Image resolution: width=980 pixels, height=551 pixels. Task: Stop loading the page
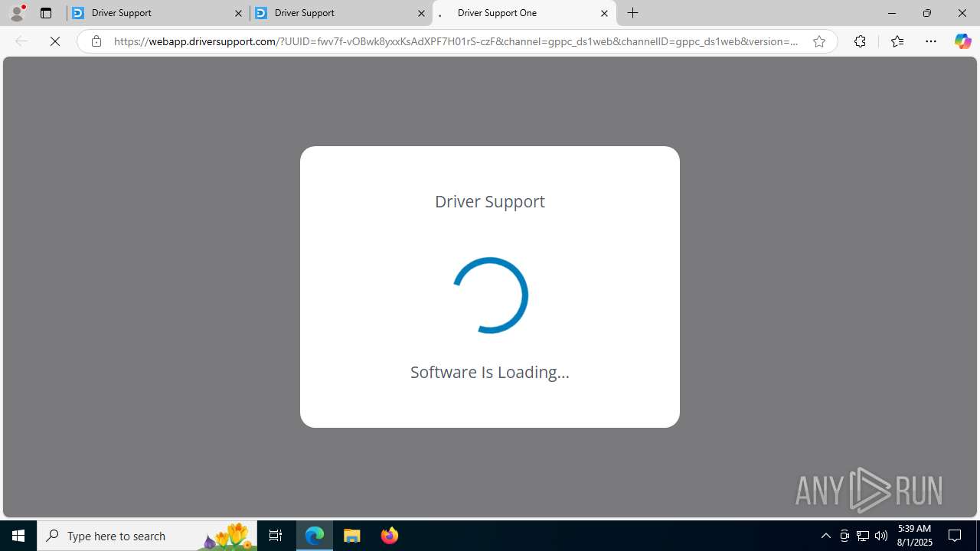coord(55,41)
